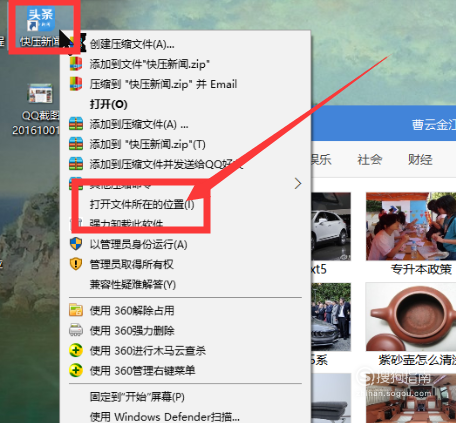Click the archive icon beside 添加到压缩文件(A)
This screenshot has height=423, width=456.
click(x=76, y=124)
